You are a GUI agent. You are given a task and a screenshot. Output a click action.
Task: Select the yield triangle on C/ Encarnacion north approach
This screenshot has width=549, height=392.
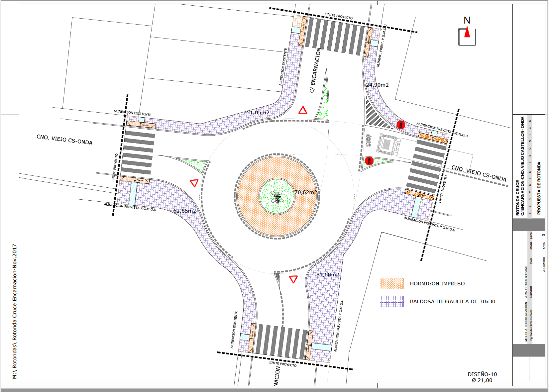(302, 110)
